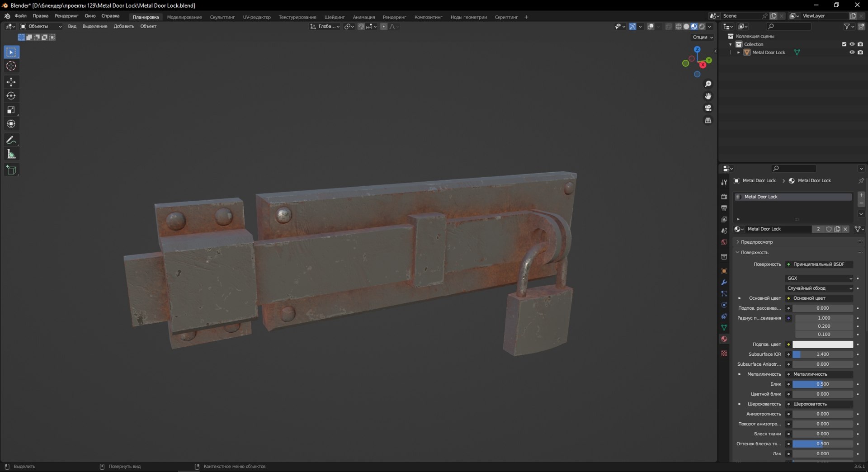Select the Add Cube tool
Viewport: 868px width, 472px height.
click(11, 170)
